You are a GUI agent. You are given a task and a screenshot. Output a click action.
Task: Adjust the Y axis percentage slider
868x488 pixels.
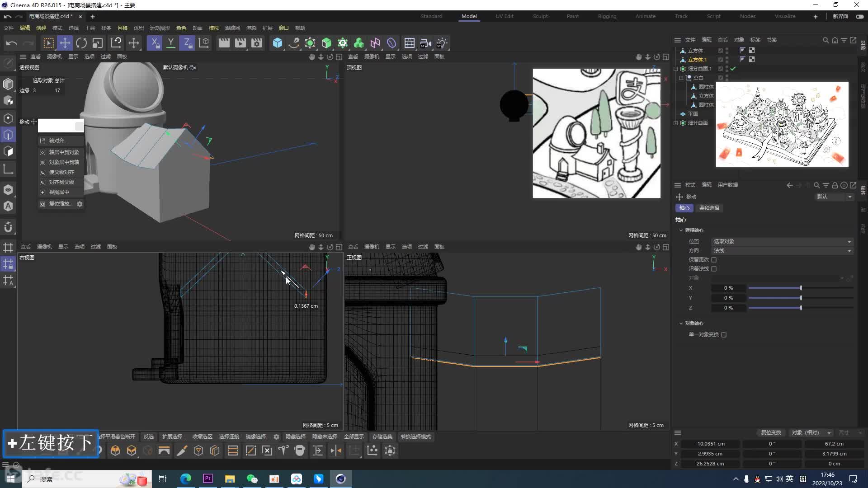tap(801, 298)
